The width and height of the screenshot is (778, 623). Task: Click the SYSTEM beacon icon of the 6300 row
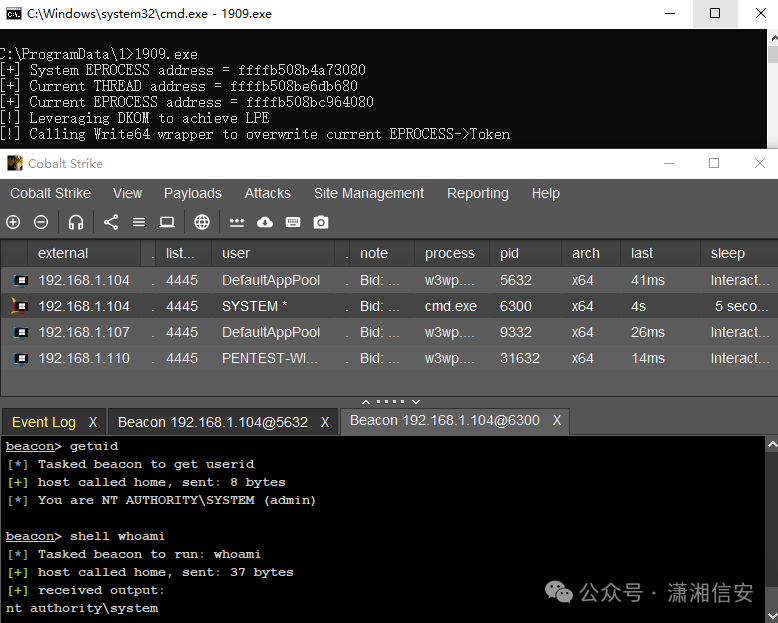(x=20, y=306)
